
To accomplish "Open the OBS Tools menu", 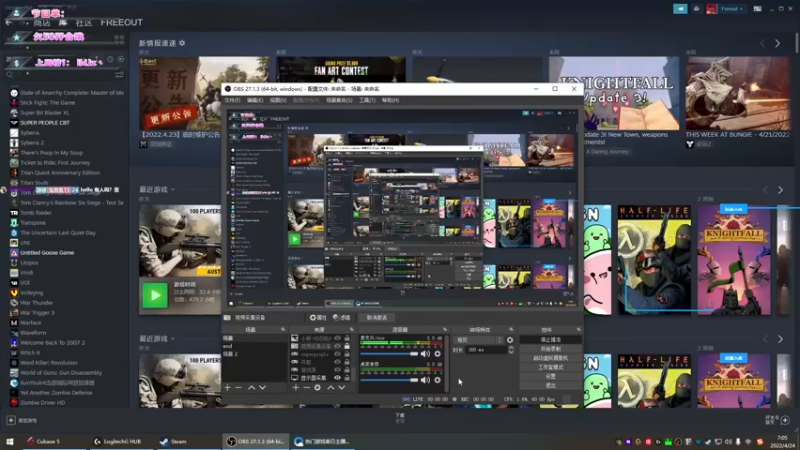I will (367, 101).
